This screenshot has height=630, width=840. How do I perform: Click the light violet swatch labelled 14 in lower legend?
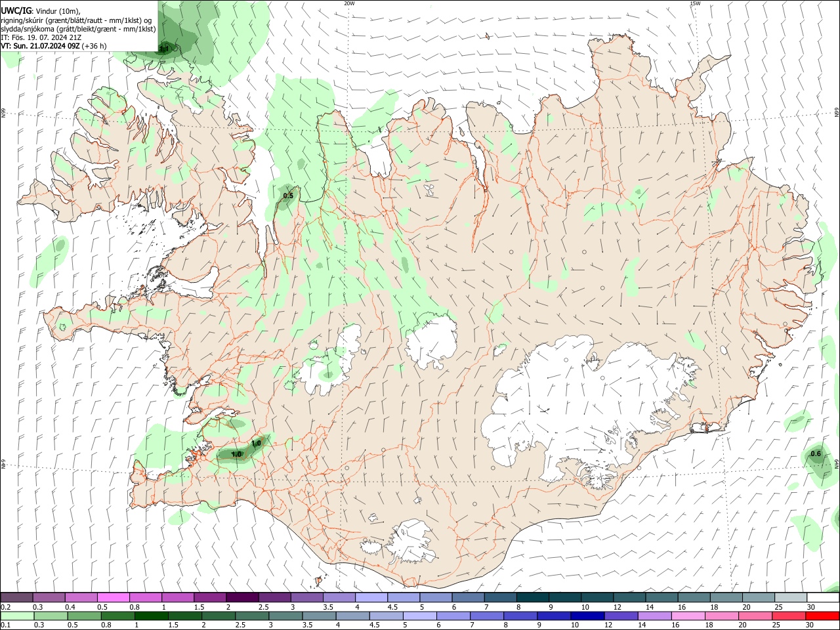pyautogui.click(x=654, y=616)
